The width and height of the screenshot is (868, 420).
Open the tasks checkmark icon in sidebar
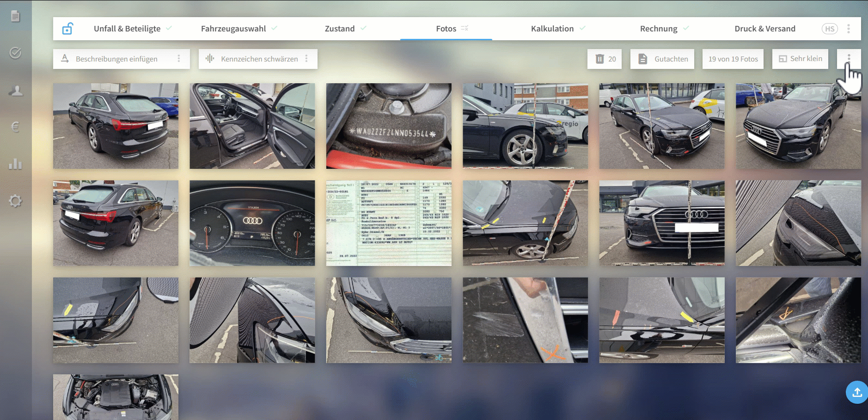tap(15, 53)
